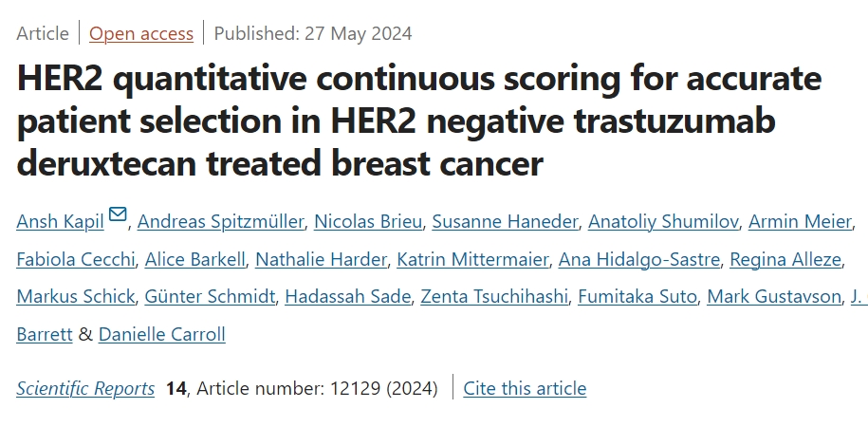
Task: Open Ansh Kapil author profile
Action: pyautogui.click(x=61, y=222)
